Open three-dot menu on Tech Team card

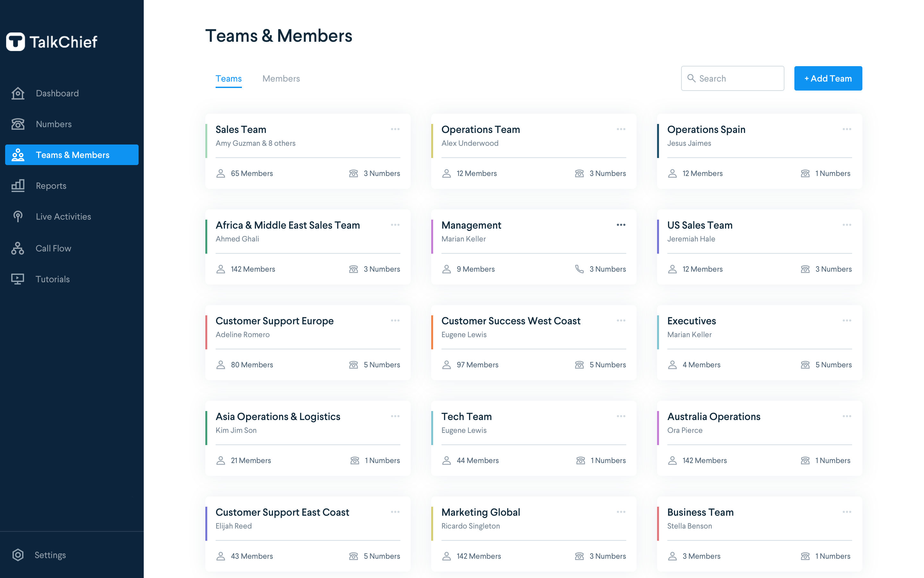[621, 416]
